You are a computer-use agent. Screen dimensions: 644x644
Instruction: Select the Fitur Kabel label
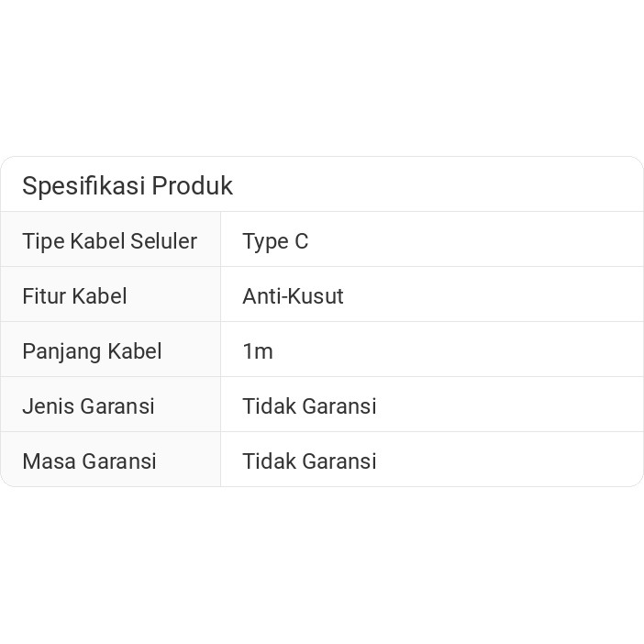click(x=74, y=296)
